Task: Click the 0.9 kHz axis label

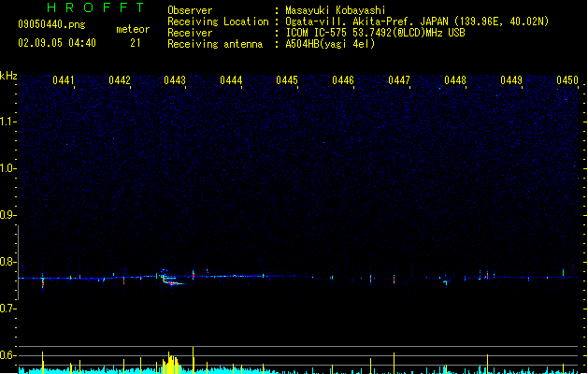Action: click(7, 215)
